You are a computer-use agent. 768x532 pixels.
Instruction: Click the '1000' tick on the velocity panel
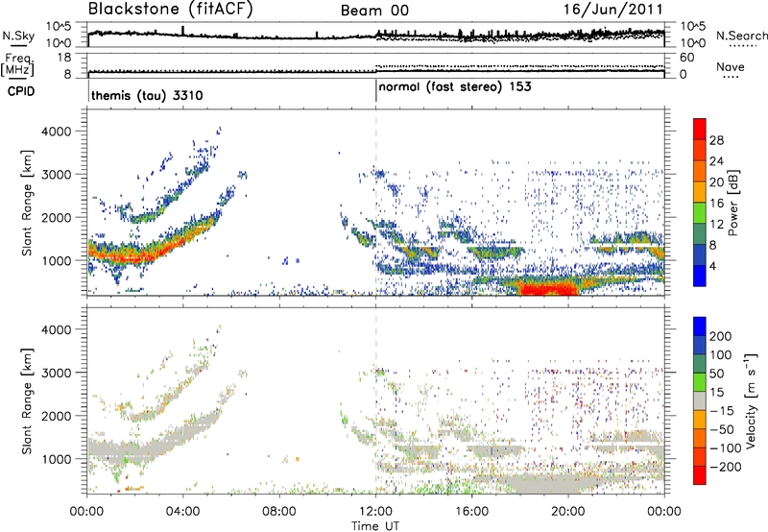pos(57,459)
